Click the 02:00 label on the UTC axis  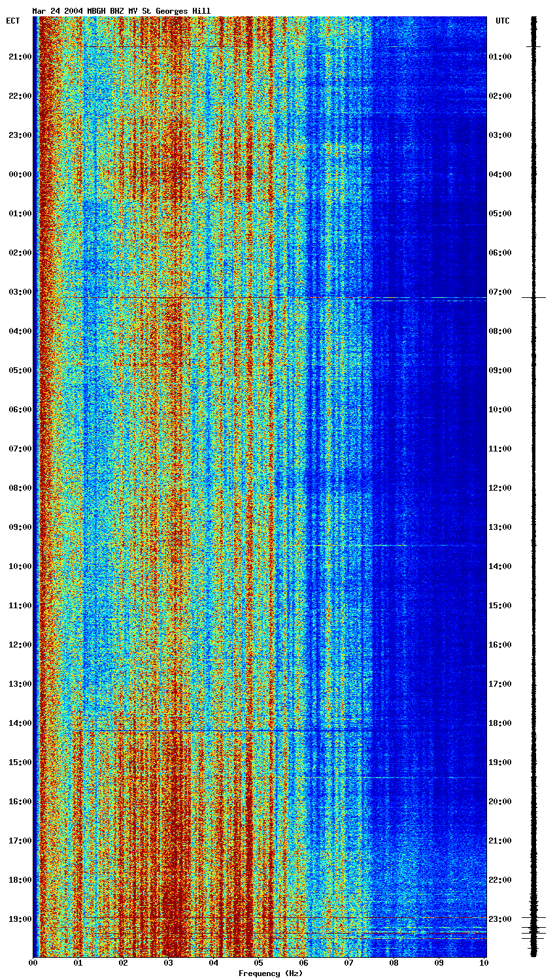point(499,96)
